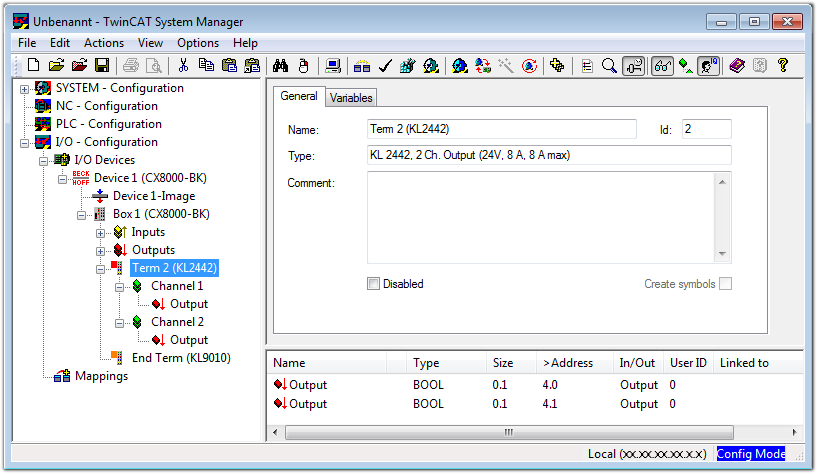Click the Output row with address 4.1

coord(535,404)
